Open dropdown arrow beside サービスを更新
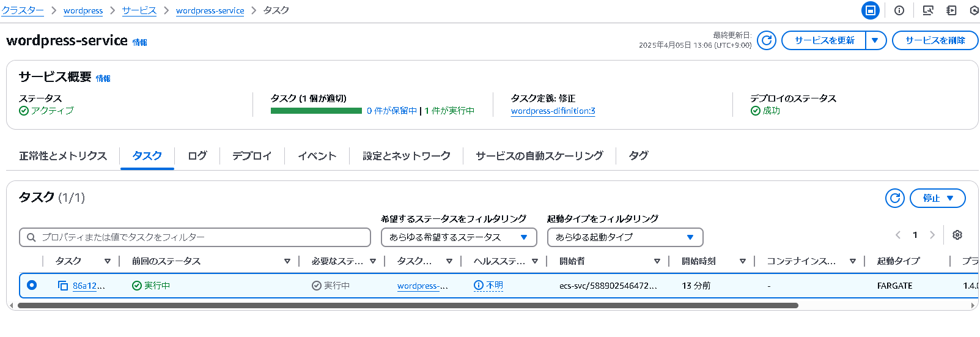980x337 pixels. pos(875,40)
